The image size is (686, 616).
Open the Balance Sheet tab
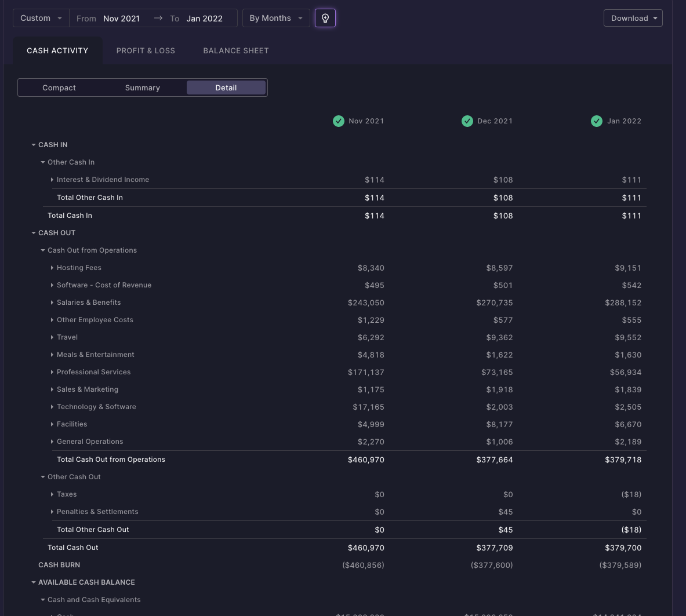tap(236, 50)
